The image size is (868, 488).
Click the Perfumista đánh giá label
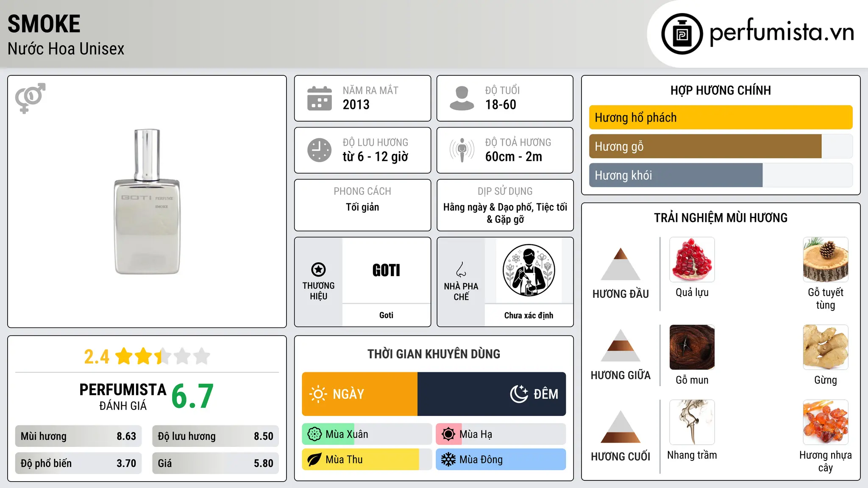point(123,397)
